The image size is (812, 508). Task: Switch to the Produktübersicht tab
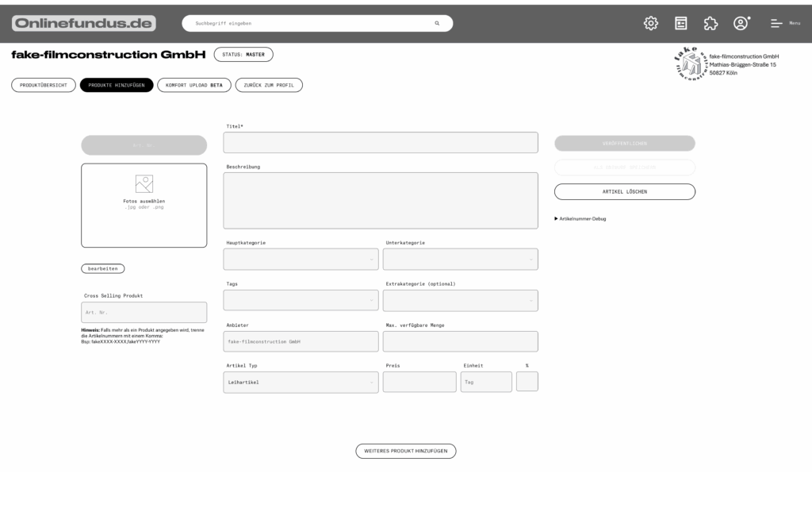[x=44, y=85]
